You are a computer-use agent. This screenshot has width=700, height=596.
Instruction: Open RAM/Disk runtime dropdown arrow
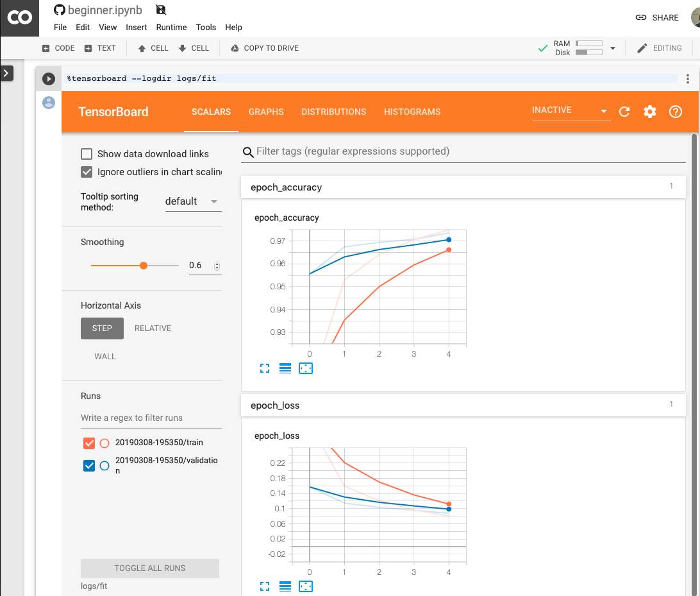pos(613,48)
